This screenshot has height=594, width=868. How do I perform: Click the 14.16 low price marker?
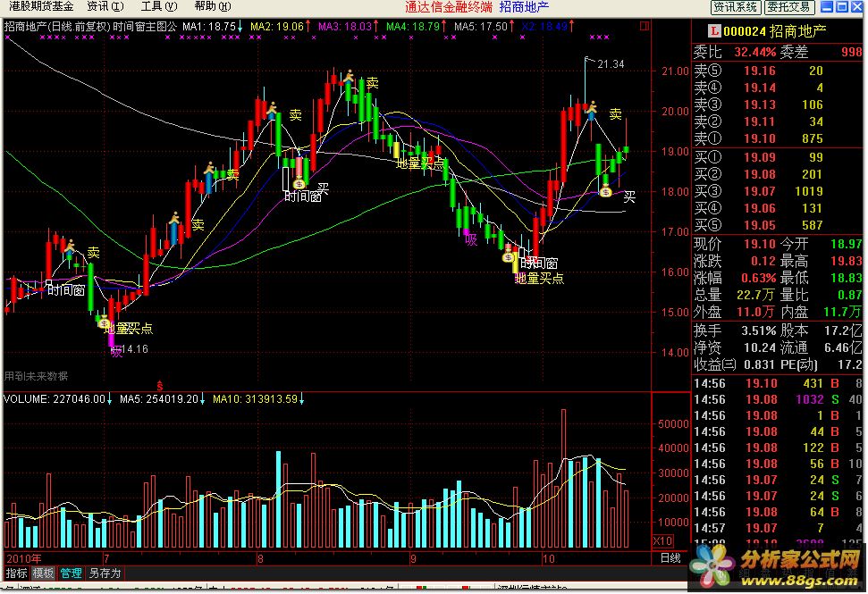[x=134, y=349]
